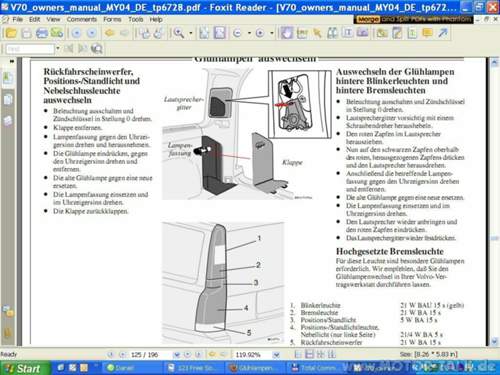Screen dimensions: 500x375
Task: Open the Find box dropdown arrow
Action: click(x=58, y=49)
